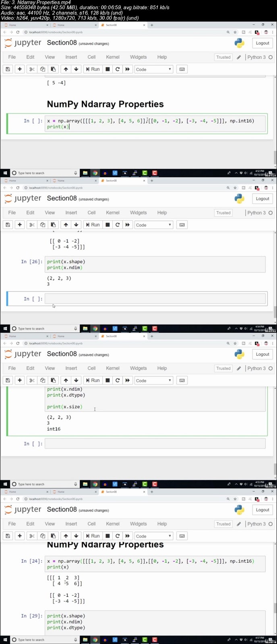Click the empty In [ ] cell in second frame
The width and height of the screenshot is (277, 644).
point(155,299)
